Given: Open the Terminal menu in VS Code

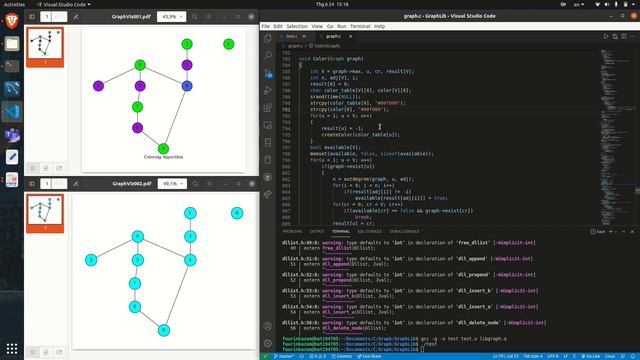Looking at the screenshot, I should (360, 26).
